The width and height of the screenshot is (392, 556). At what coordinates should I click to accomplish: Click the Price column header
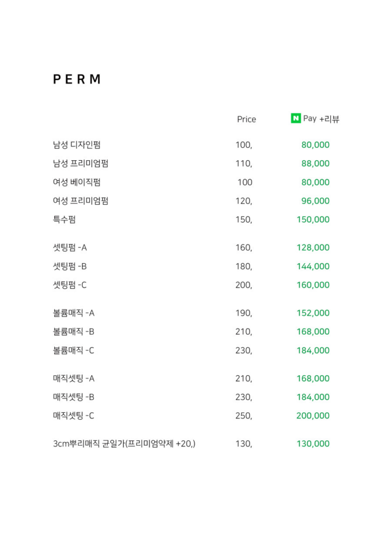click(x=246, y=119)
